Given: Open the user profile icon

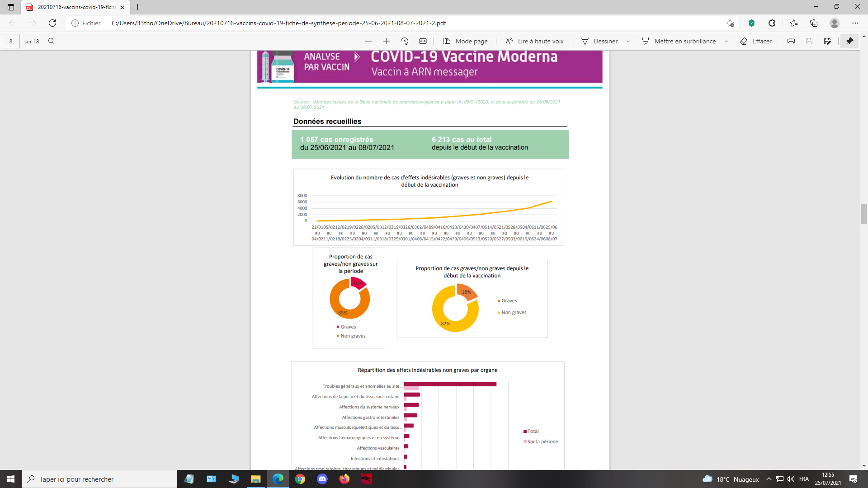Looking at the screenshot, I should tap(835, 23).
